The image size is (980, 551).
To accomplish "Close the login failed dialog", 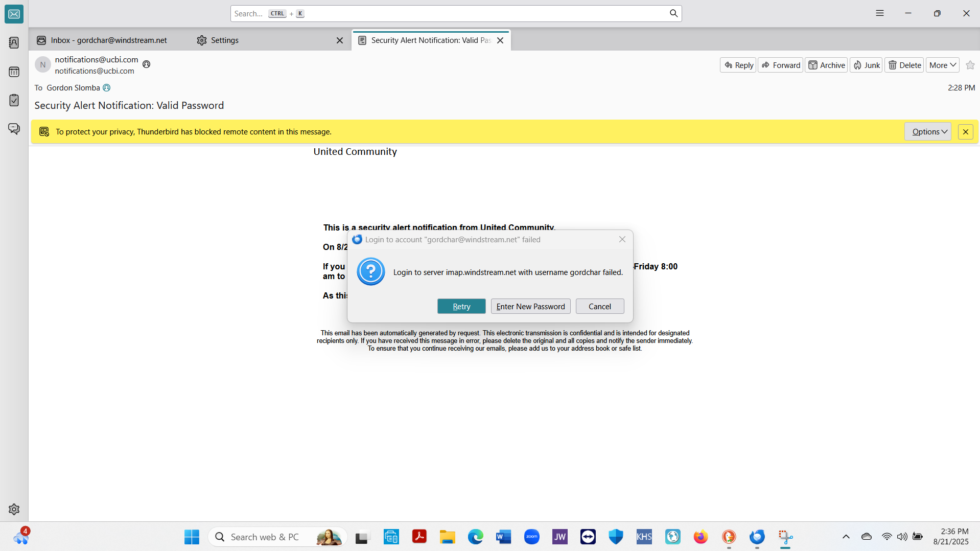I will coord(622,239).
